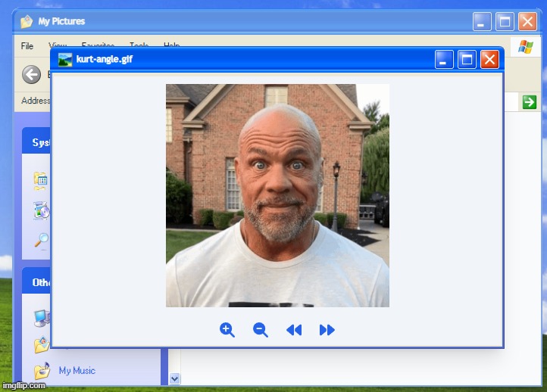Open the File menu

coord(27,46)
